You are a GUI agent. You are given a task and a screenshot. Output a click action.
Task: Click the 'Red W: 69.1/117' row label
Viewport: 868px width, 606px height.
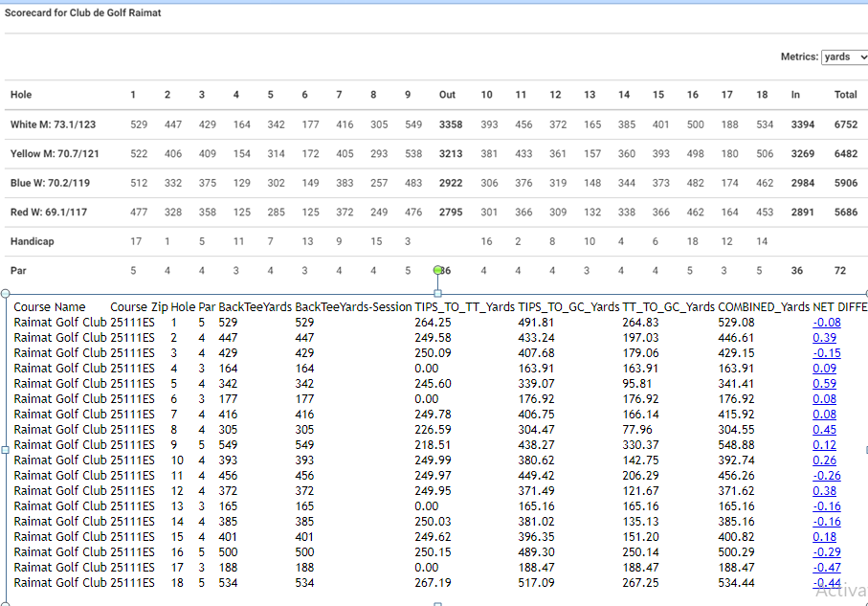point(49,213)
